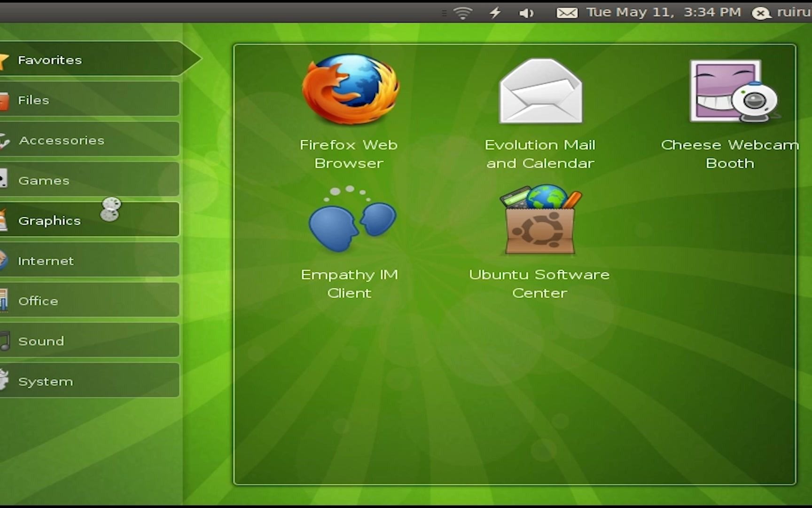Click the Empathy IM Client label
This screenshot has height=508, width=812.
coord(349,284)
